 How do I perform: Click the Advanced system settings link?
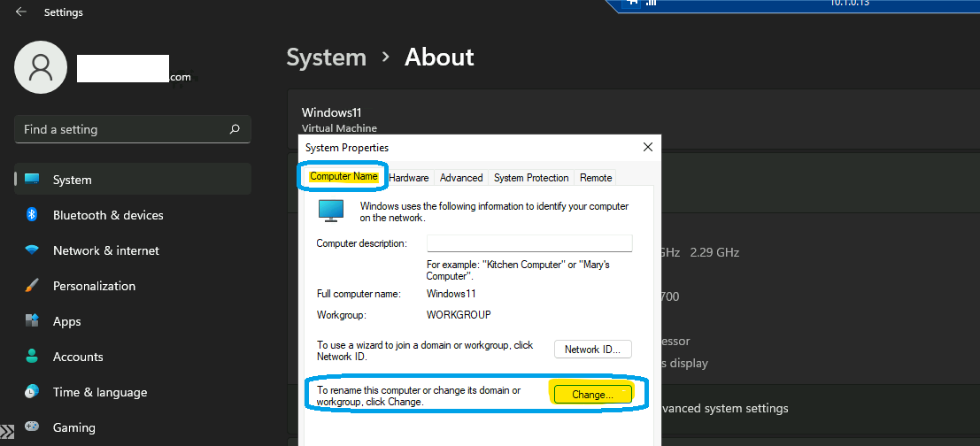(x=725, y=409)
